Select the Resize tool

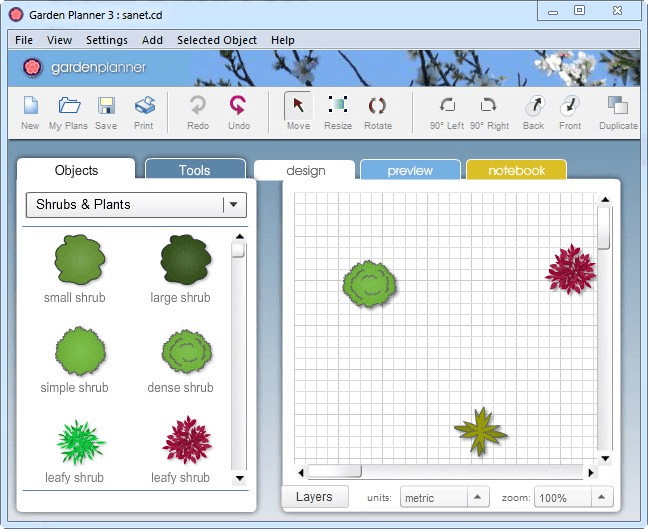click(x=338, y=106)
